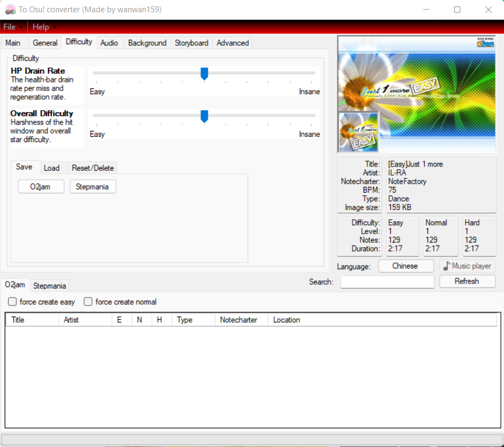Go to the Background tab
The height and width of the screenshot is (447, 504).
147,43
